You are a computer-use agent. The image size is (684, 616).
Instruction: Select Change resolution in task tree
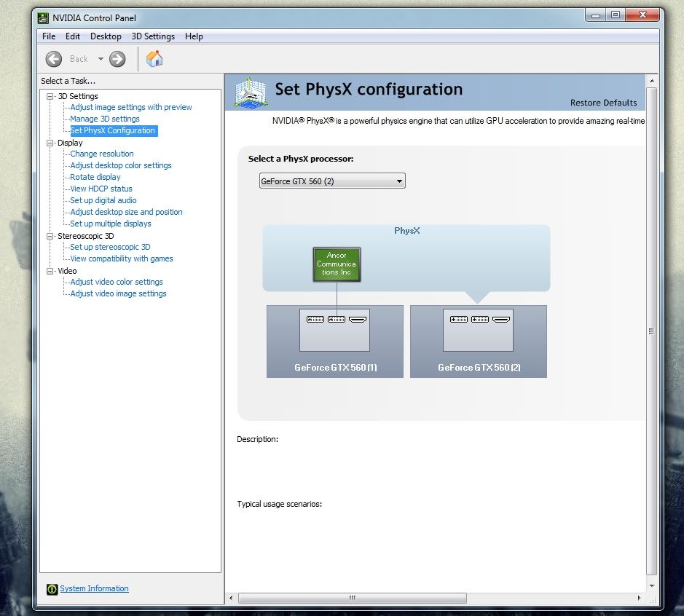coord(102,154)
